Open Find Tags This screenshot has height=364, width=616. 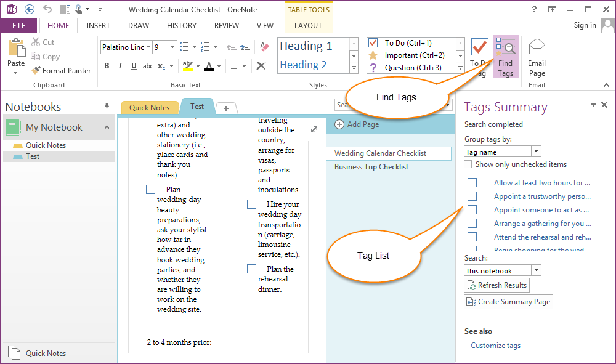(x=505, y=57)
